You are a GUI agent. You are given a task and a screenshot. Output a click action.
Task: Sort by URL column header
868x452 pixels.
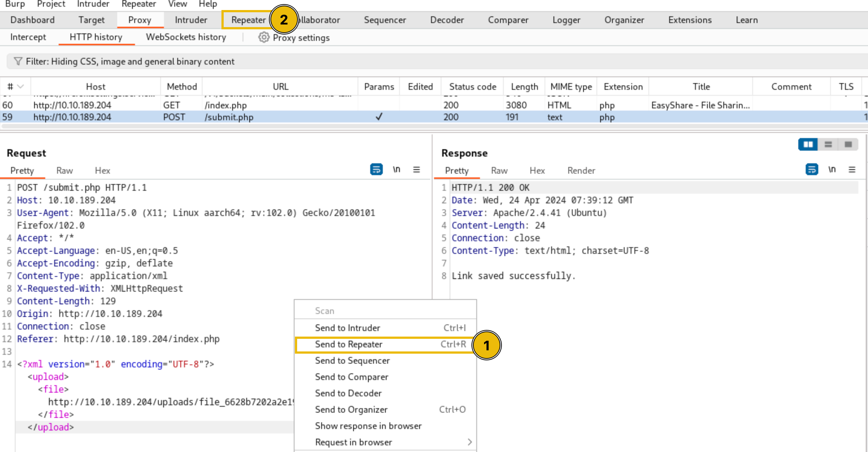[x=280, y=86]
